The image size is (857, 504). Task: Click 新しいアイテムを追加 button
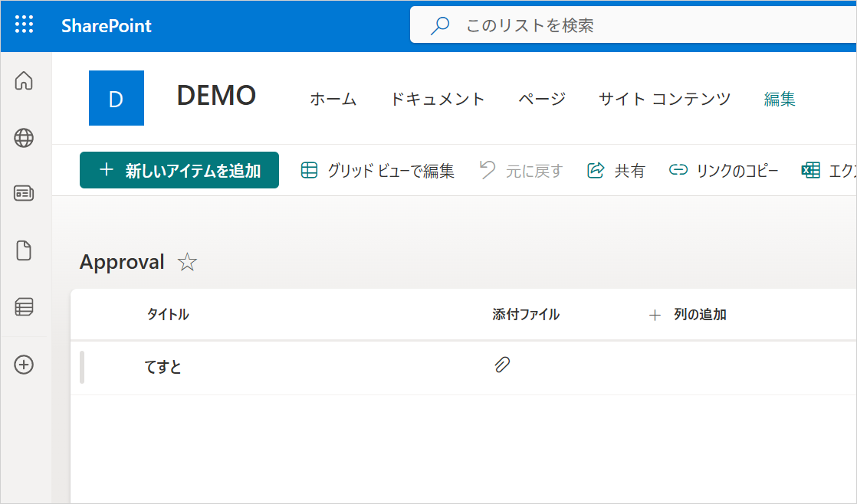[179, 170]
